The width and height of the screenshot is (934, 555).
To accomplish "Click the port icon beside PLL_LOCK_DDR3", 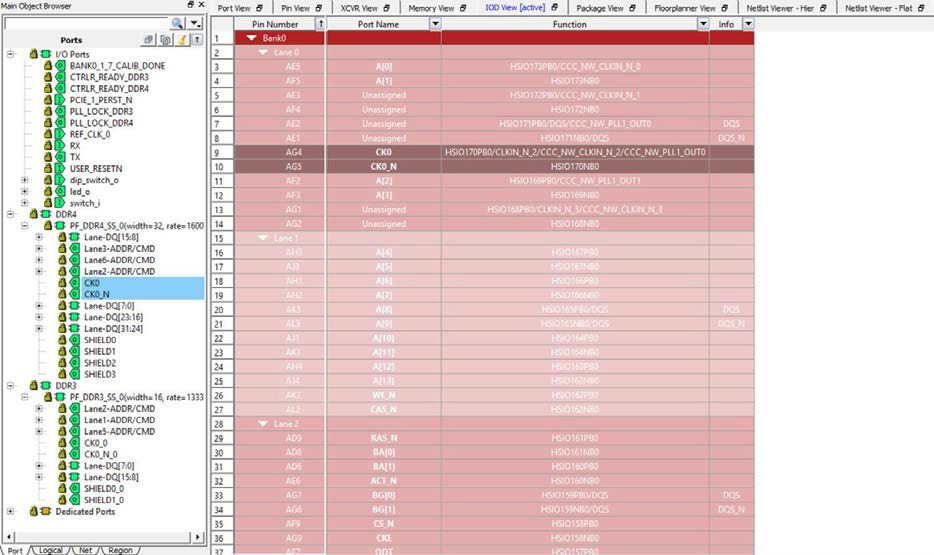I will click(x=60, y=111).
